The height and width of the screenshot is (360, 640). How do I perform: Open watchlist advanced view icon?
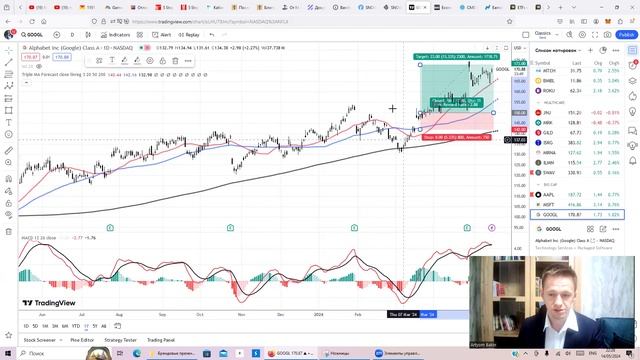tap(603, 50)
